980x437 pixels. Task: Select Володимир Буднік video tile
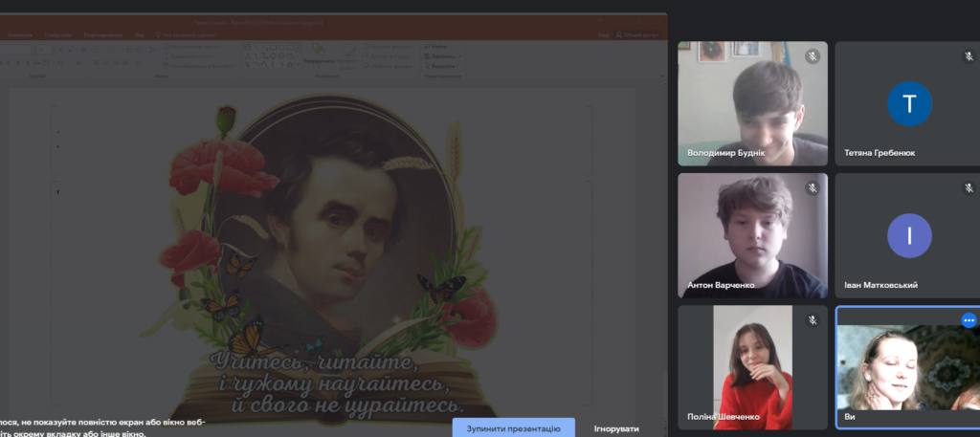point(752,103)
